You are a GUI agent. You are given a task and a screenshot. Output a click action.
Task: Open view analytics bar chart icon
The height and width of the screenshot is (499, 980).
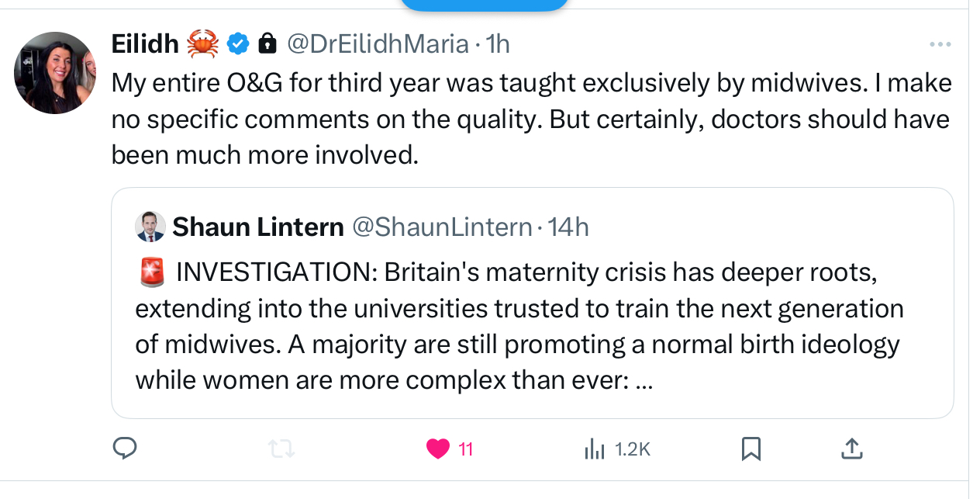[594, 448]
